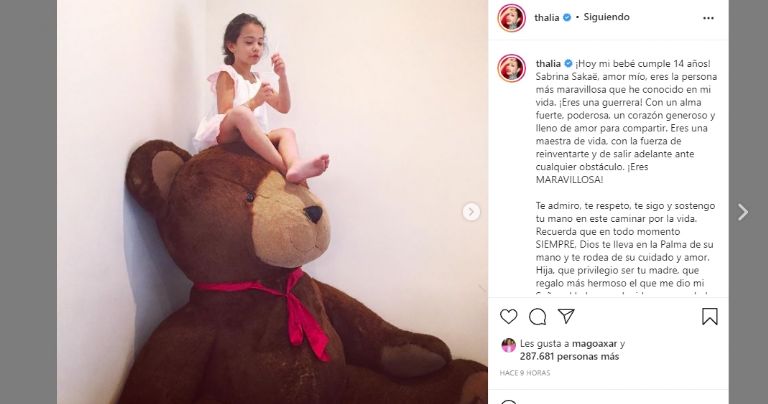Click verified badge next to caption username
768x404 pixels.
[x=568, y=64]
